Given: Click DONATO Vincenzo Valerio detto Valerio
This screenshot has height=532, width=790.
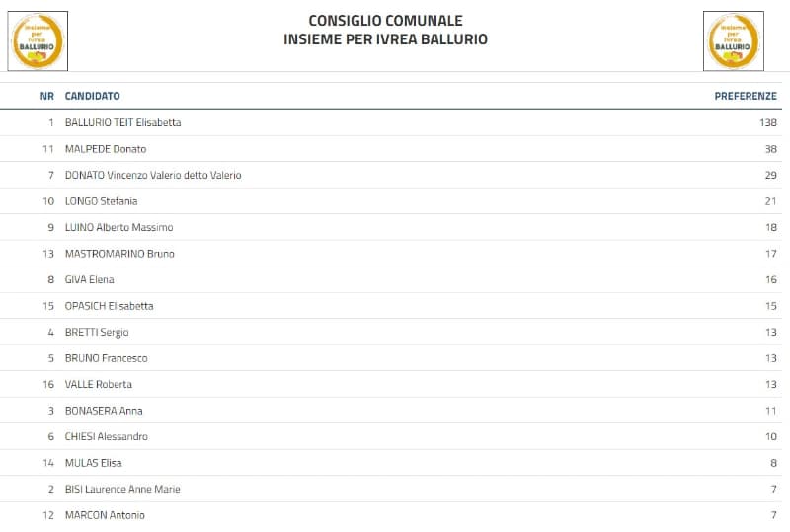Looking at the screenshot, I should tap(152, 175).
